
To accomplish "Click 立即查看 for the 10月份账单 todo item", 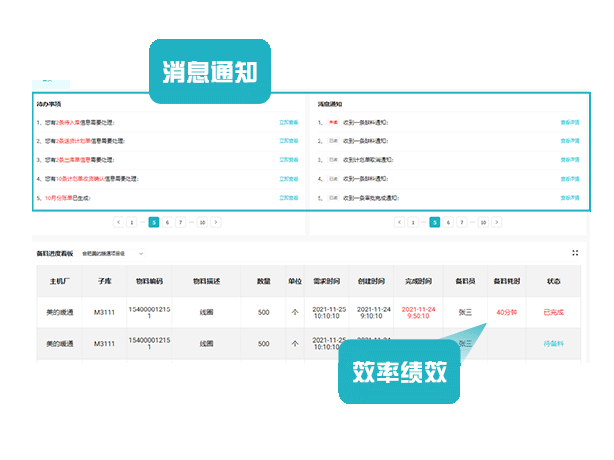I will tap(288, 197).
